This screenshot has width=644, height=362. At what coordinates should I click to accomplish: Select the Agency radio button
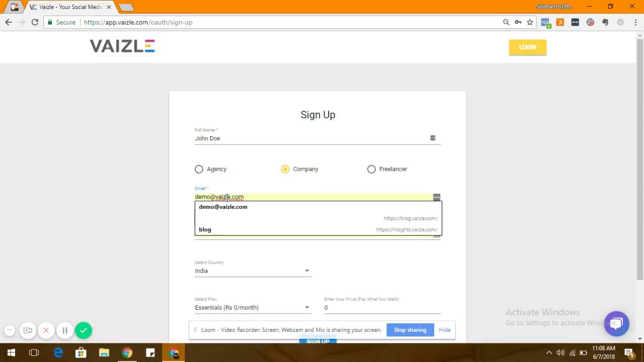tap(199, 169)
